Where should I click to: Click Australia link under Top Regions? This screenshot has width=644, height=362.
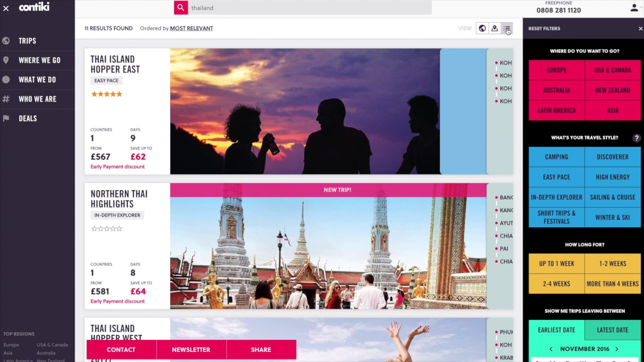pos(46,353)
